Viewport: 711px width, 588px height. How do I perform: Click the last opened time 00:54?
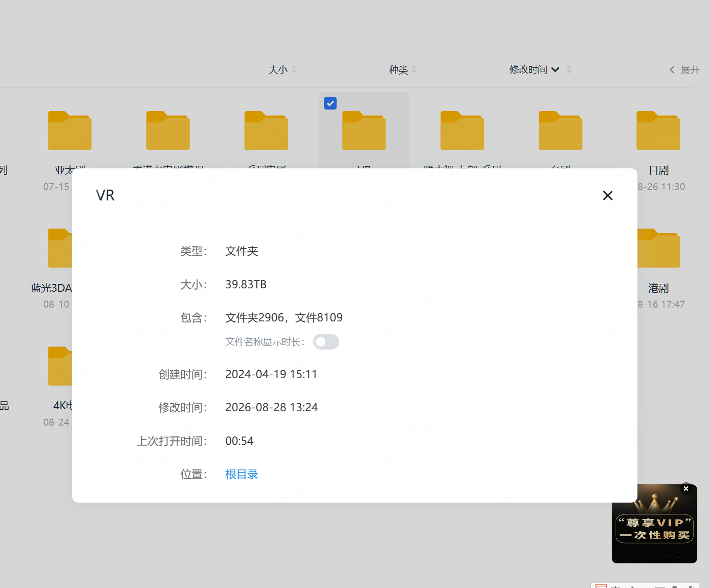click(x=239, y=441)
